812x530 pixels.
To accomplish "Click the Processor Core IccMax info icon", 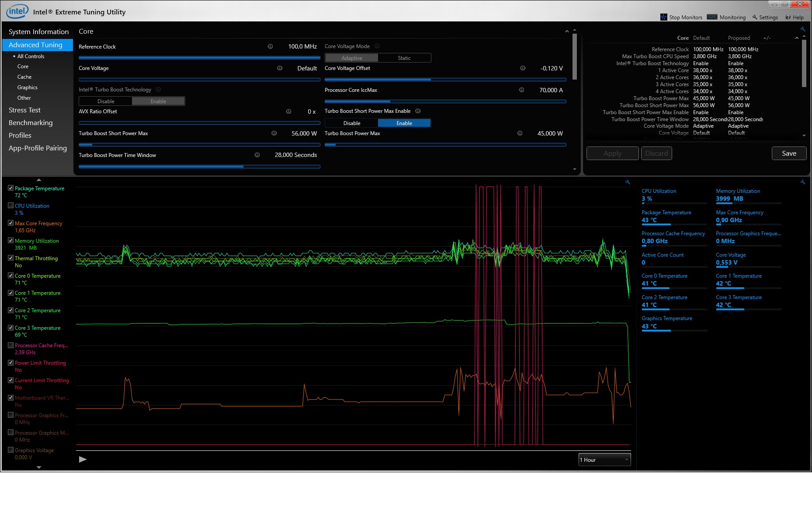I will pyautogui.click(x=521, y=90).
